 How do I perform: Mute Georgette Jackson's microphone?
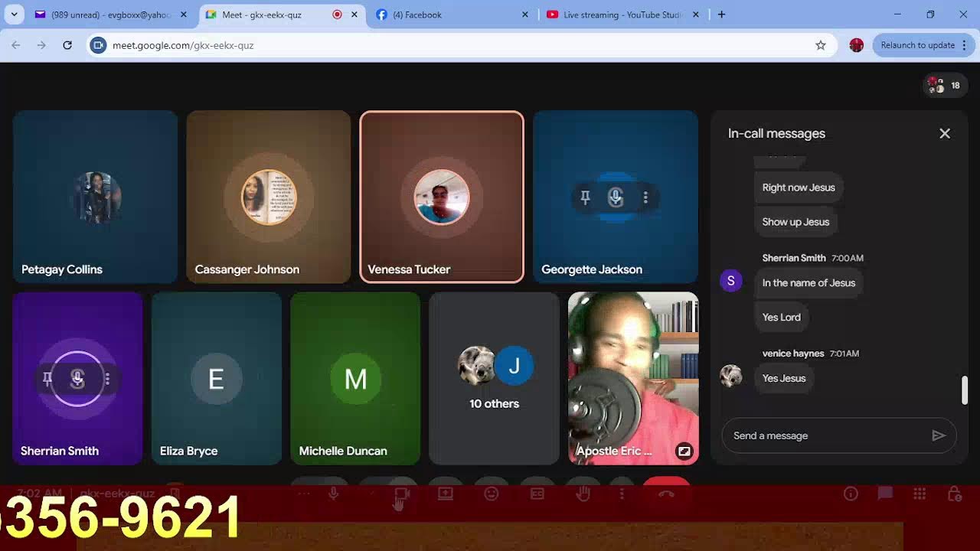tap(616, 198)
